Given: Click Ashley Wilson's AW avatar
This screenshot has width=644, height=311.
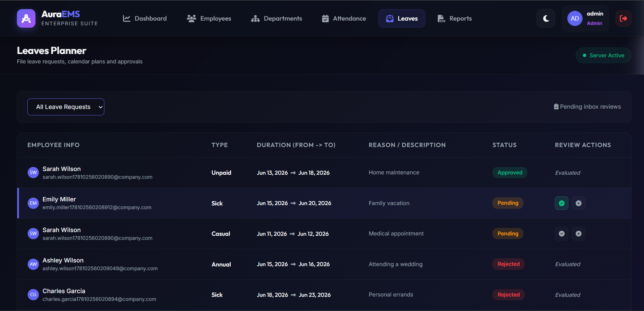Looking at the screenshot, I should click(x=33, y=264).
